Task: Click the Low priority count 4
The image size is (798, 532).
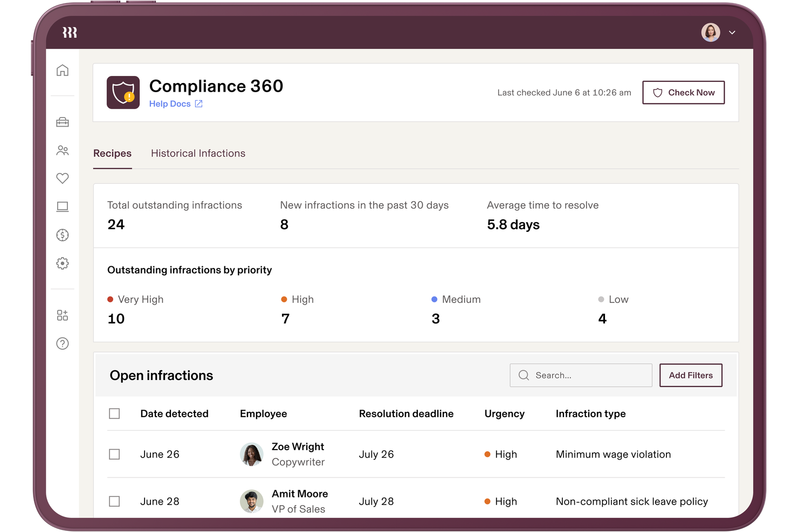Action: click(602, 319)
